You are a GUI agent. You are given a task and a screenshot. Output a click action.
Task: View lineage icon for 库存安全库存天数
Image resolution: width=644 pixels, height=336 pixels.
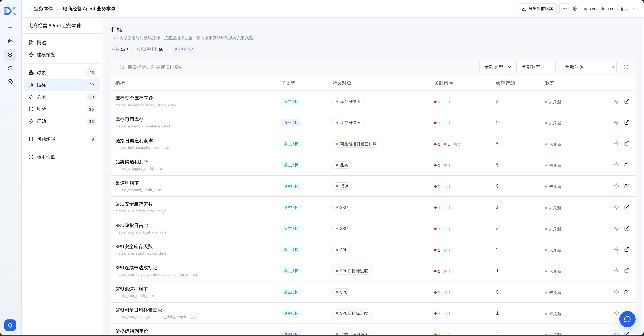(616, 101)
